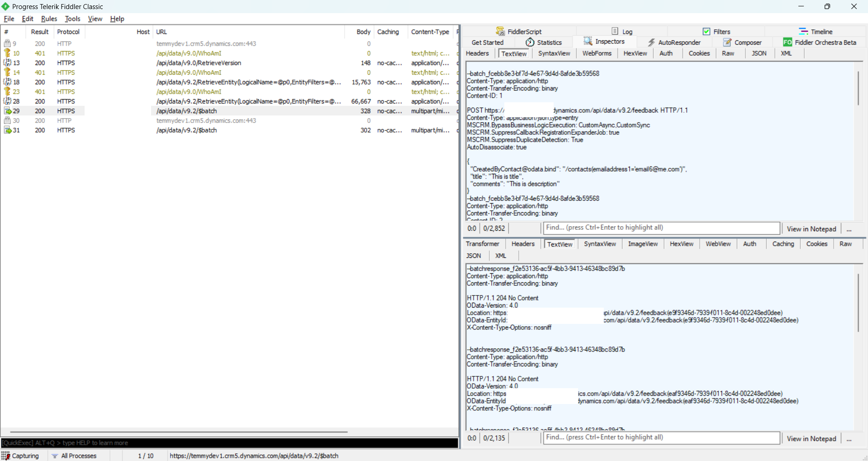Screen dimensions: 868x461
Task: Open response ImageView tab
Action: 643,243
